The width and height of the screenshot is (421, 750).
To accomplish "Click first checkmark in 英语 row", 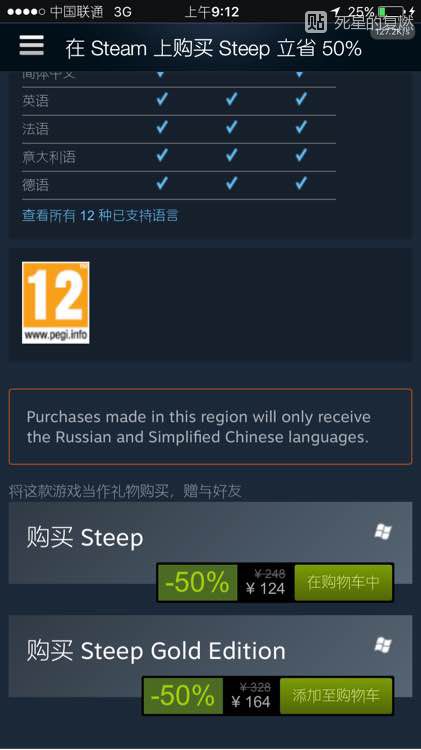I will click(162, 99).
